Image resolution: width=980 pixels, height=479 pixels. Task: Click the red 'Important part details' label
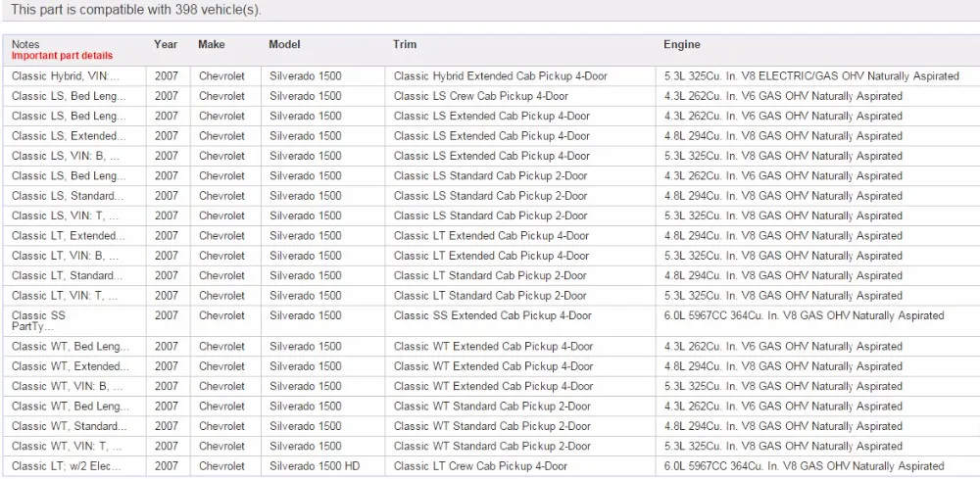62,56
